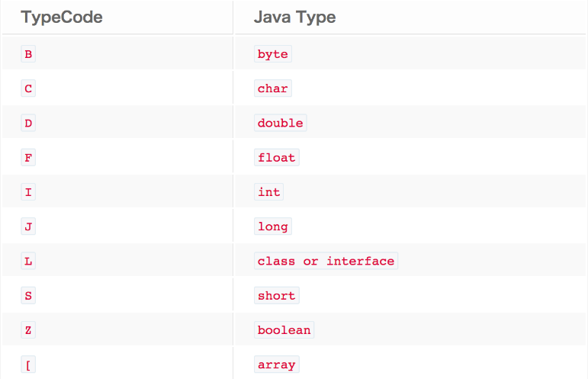
Task: Select the D type code
Action: (28, 123)
